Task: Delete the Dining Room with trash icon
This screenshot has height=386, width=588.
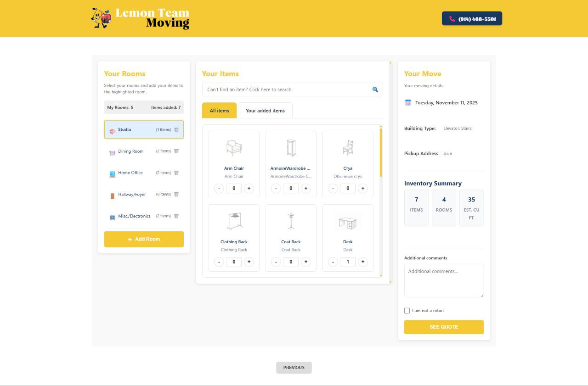Action: click(176, 151)
